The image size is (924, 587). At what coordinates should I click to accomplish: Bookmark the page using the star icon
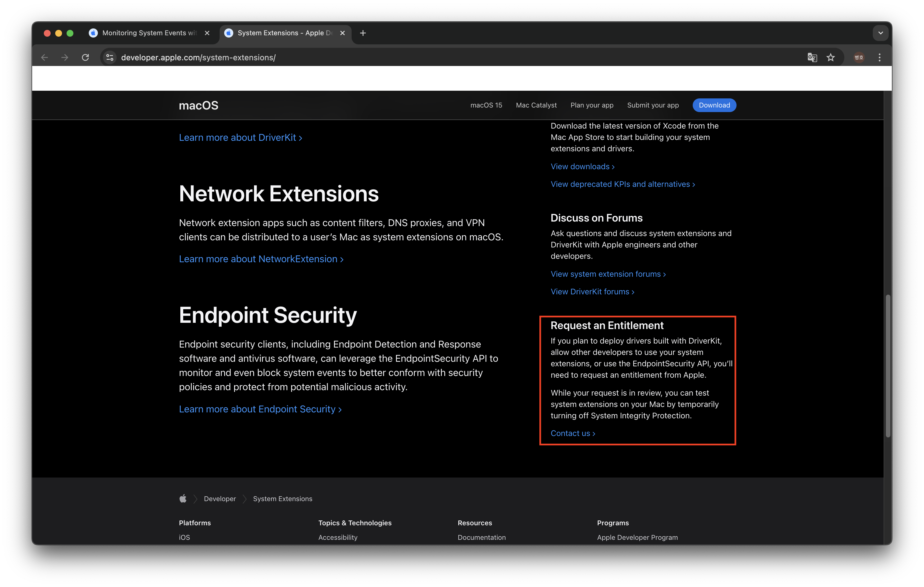pyautogui.click(x=831, y=57)
